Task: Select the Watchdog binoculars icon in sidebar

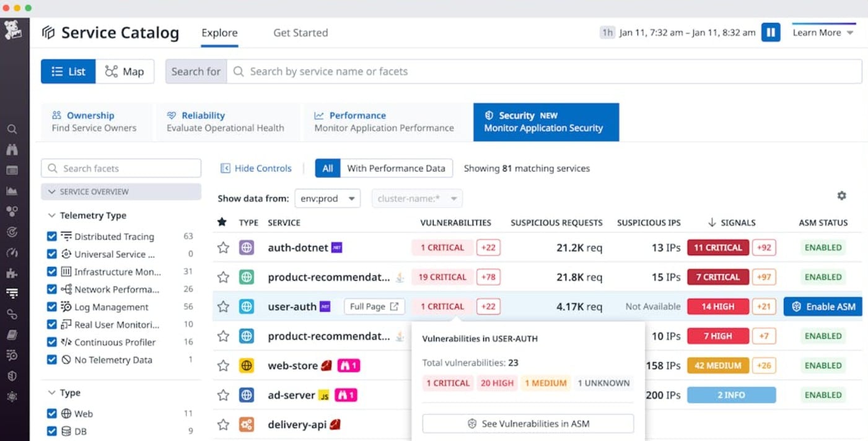Action: click(12, 149)
